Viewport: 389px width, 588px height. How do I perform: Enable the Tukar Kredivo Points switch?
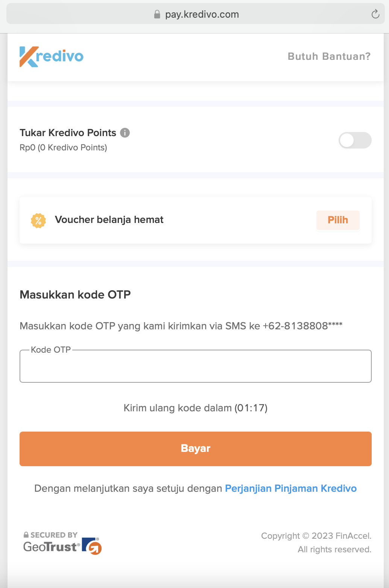pos(355,140)
